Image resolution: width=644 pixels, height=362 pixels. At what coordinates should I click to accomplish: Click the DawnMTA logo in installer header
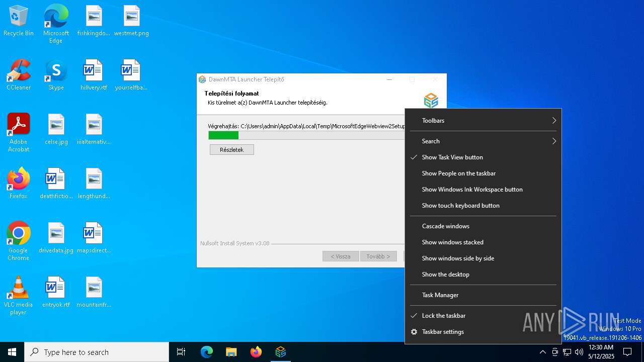point(431,100)
